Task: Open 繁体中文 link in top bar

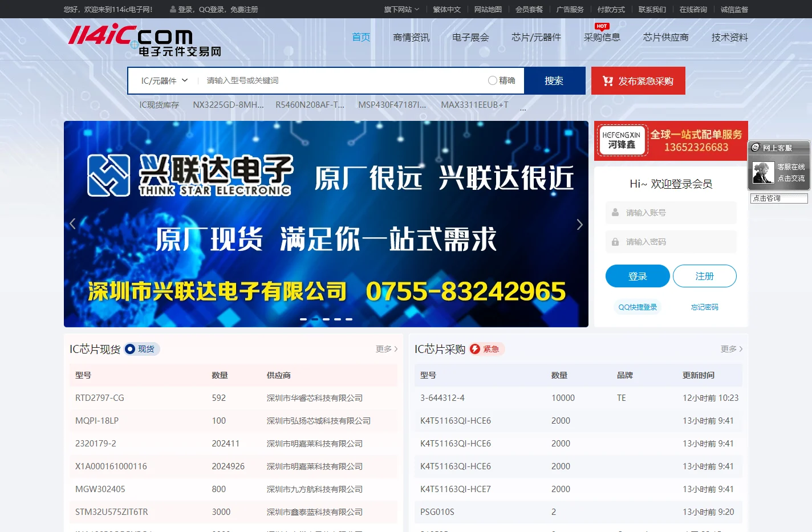Action: (446, 10)
